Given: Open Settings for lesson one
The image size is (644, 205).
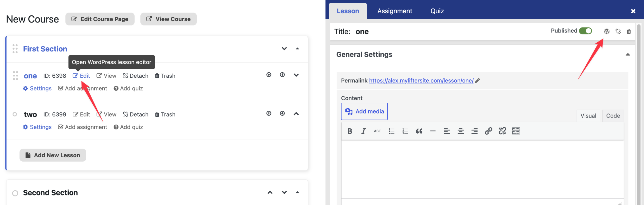Looking at the screenshot, I should click(x=37, y=89).
